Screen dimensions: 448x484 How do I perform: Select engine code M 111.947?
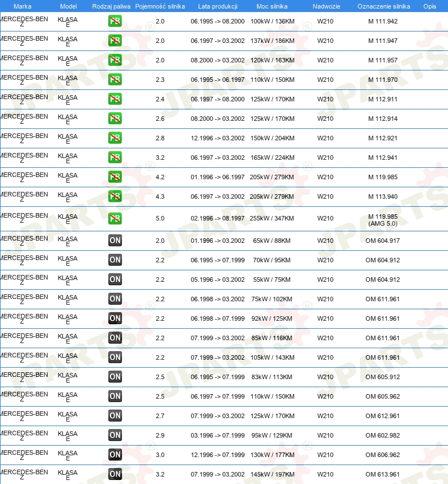[x=383, y=41]
